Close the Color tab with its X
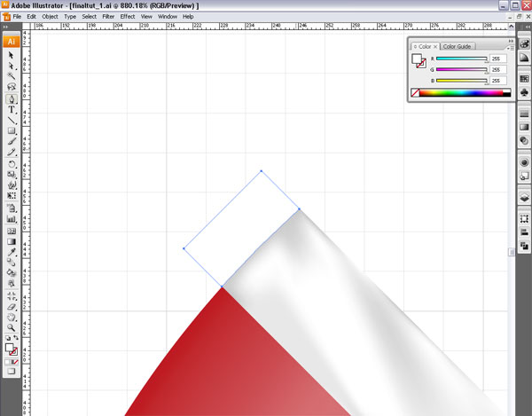Image resolution: width=532 pixels, height=416 pixels. point(435,47)
